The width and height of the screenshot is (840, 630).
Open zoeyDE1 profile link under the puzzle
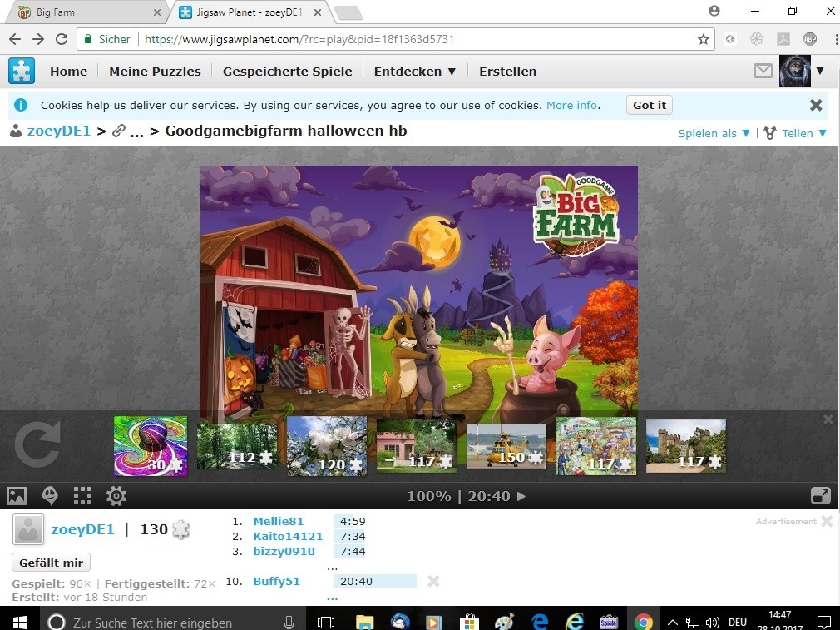click(82, 530)
